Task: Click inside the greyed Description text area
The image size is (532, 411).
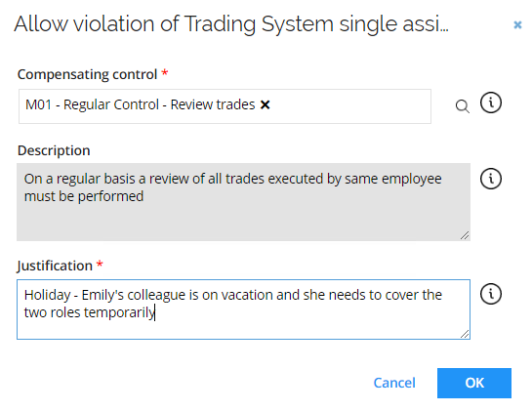Action: (x=243, y=202)
